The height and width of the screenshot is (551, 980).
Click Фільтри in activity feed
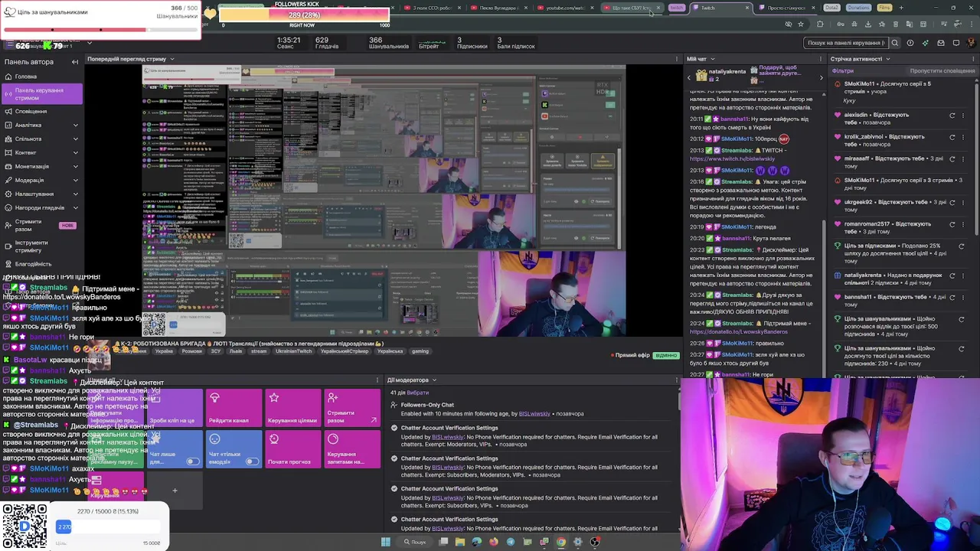point(843,71)
